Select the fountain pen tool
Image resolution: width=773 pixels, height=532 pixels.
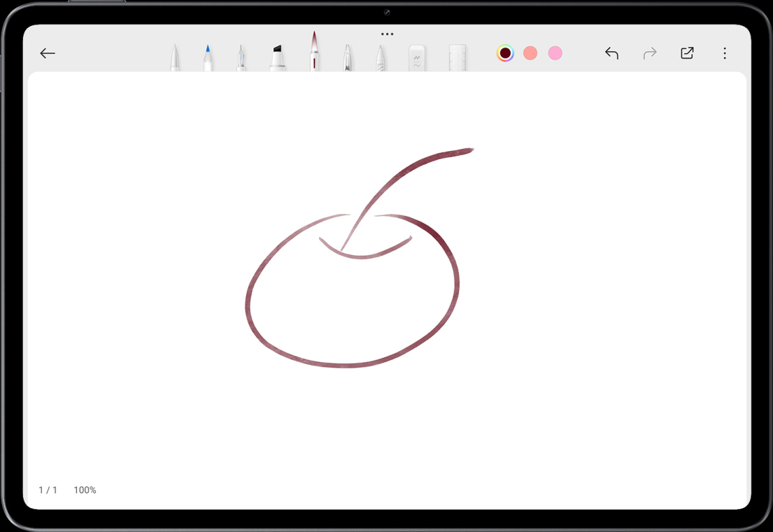pyautogui.click(x=241, y=57)
